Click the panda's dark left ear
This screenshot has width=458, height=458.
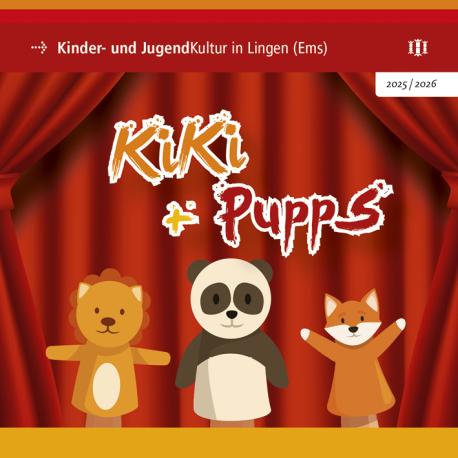click(197, 272)
